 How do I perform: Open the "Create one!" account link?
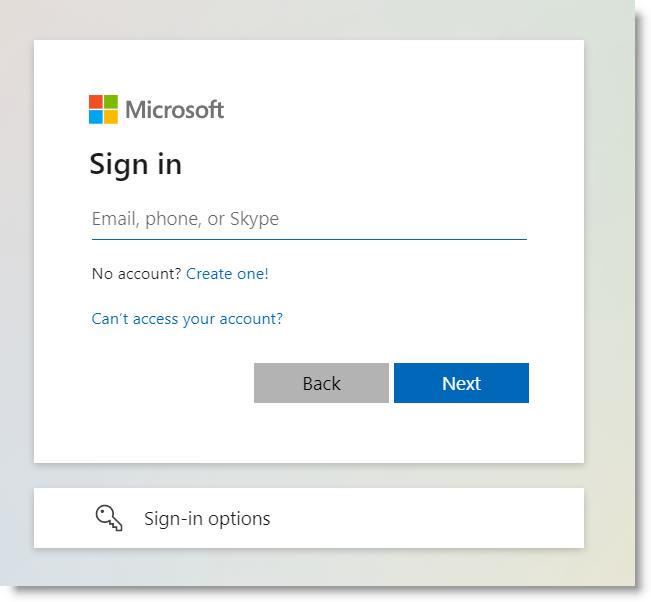pyautogui.click(x=227, y=273)
